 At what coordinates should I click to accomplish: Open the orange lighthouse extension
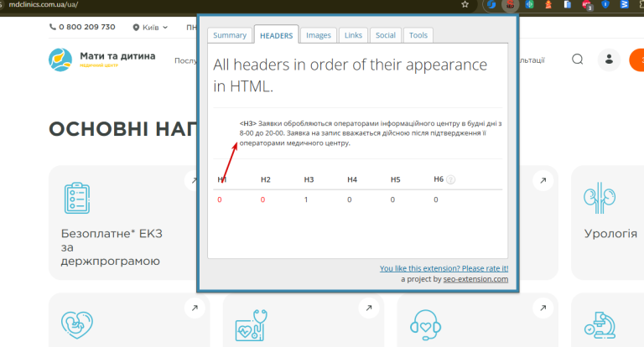(548, 5)
